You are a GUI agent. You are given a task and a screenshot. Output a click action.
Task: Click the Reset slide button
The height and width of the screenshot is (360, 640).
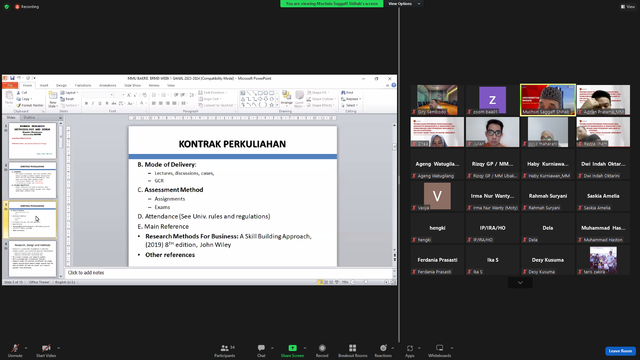coord(68,99)
